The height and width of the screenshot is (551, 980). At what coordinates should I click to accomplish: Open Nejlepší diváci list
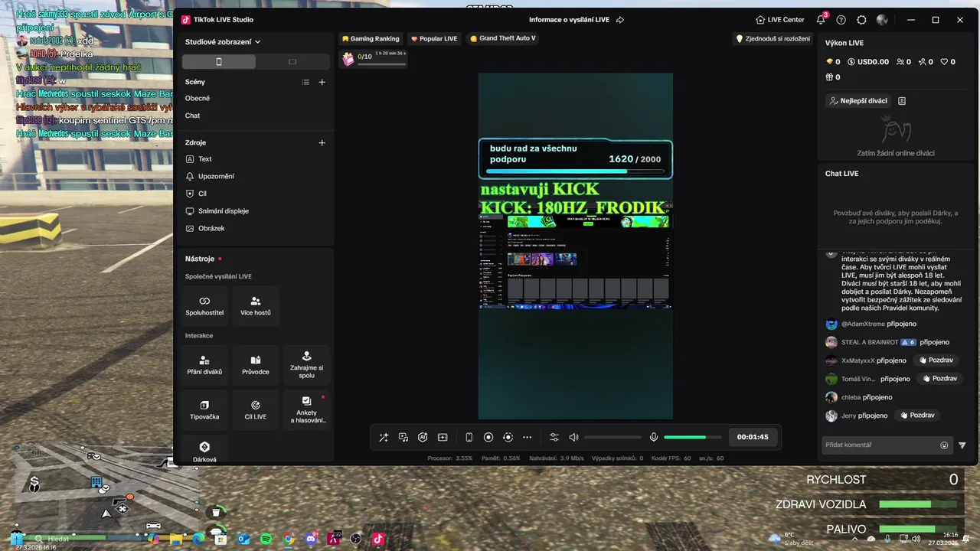860,101
